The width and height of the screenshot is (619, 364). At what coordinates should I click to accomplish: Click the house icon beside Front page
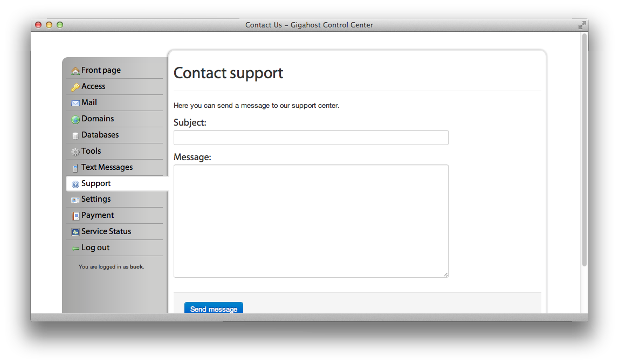(x=75, y=71)
